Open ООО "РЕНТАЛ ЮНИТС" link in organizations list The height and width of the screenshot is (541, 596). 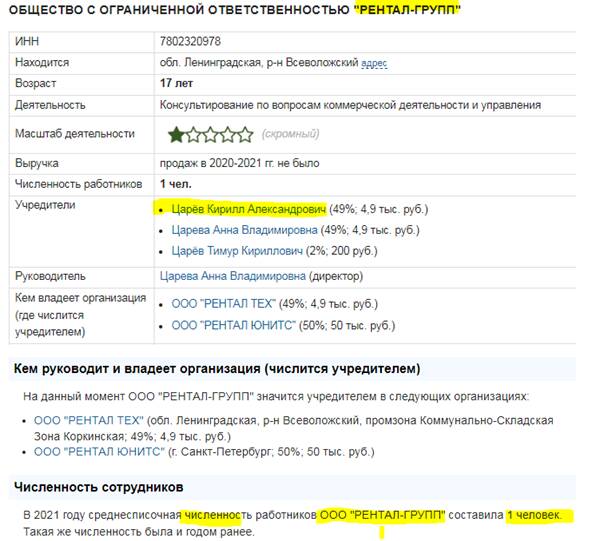pos(99,452)
